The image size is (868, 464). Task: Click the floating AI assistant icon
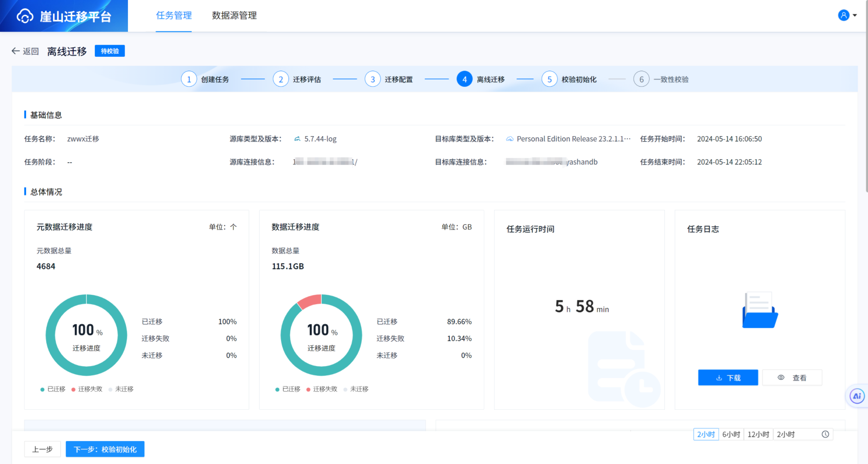pos(857,396)
